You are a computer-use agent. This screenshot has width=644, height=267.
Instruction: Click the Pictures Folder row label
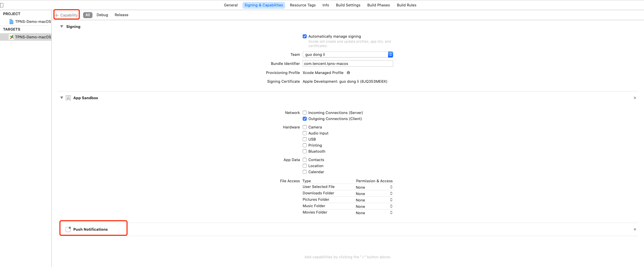click(316, 200)
